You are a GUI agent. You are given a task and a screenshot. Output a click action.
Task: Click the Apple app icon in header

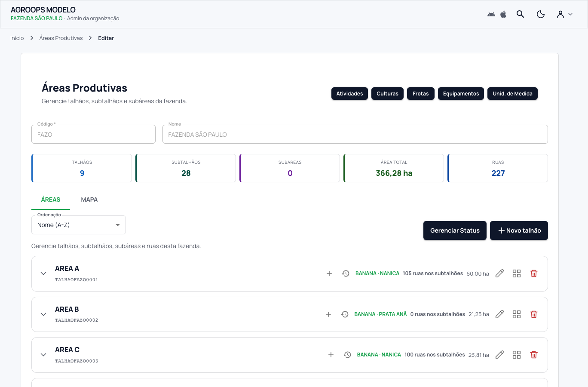pyautogui.click(x=503, y=14)
